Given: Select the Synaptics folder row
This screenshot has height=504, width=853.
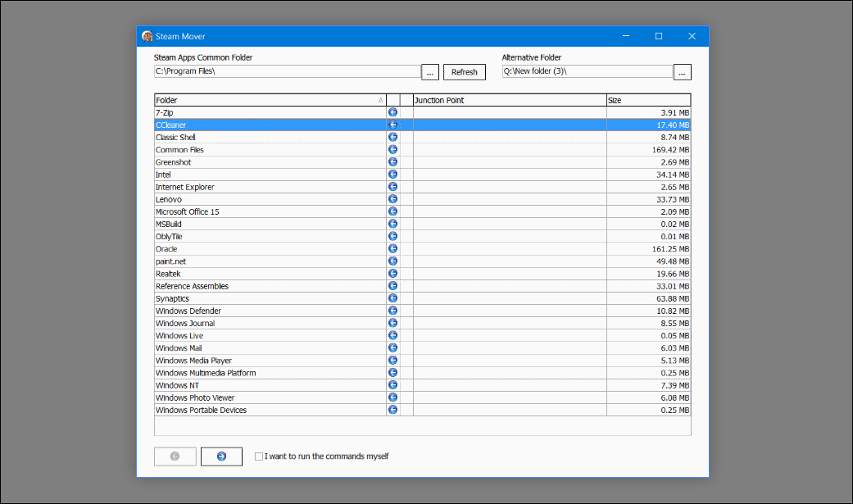Looking at the screenshot, I should coord(422,299).
